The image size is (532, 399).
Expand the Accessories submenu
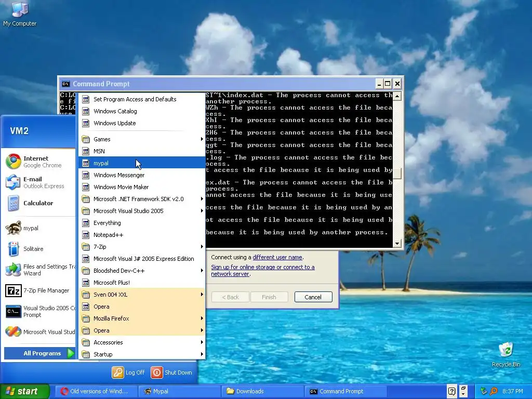click(142, 342)
